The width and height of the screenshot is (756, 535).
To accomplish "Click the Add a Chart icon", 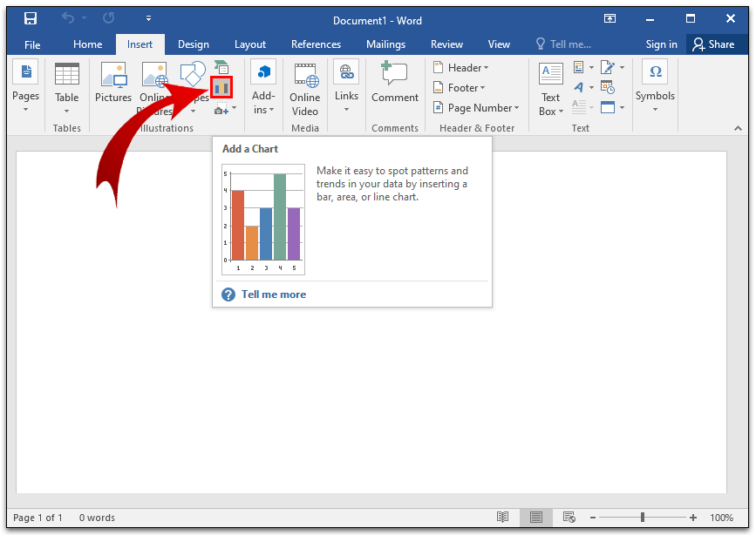I will 221,87.
